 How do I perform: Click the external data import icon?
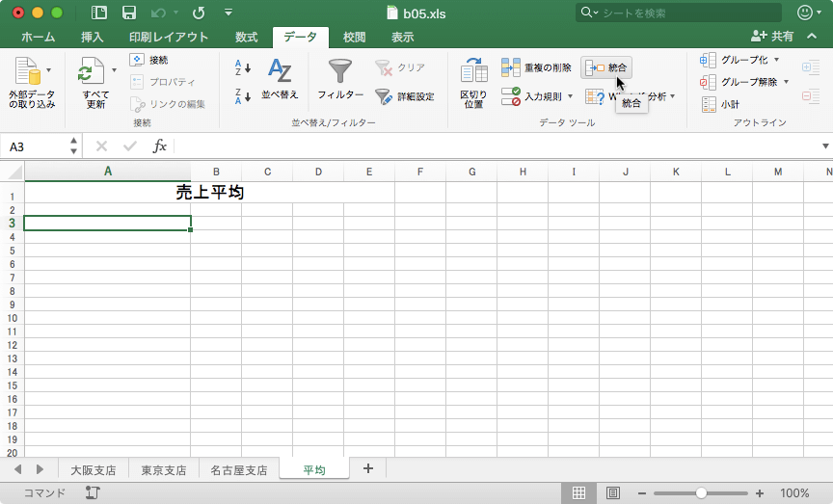click(28, 71)
